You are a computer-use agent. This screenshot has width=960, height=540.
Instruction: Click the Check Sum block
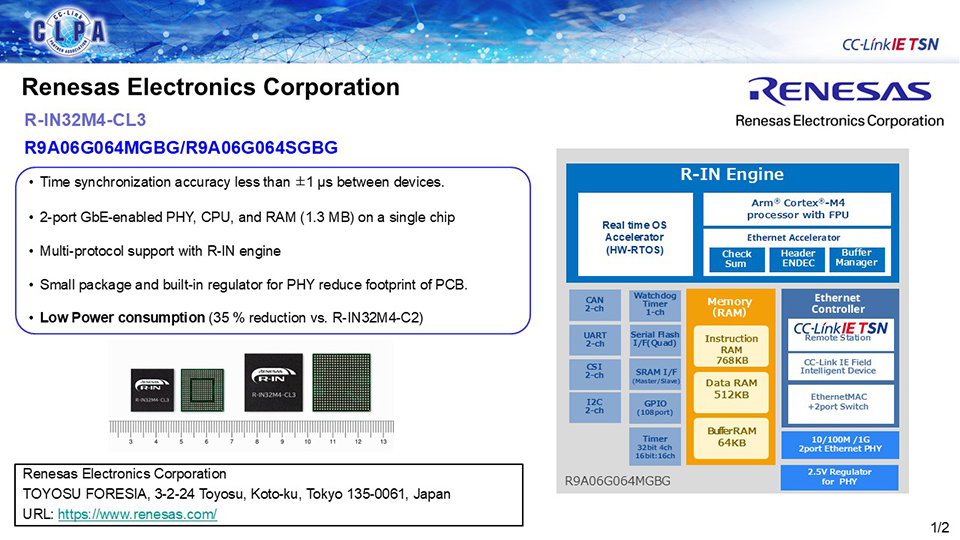(736, 258)
